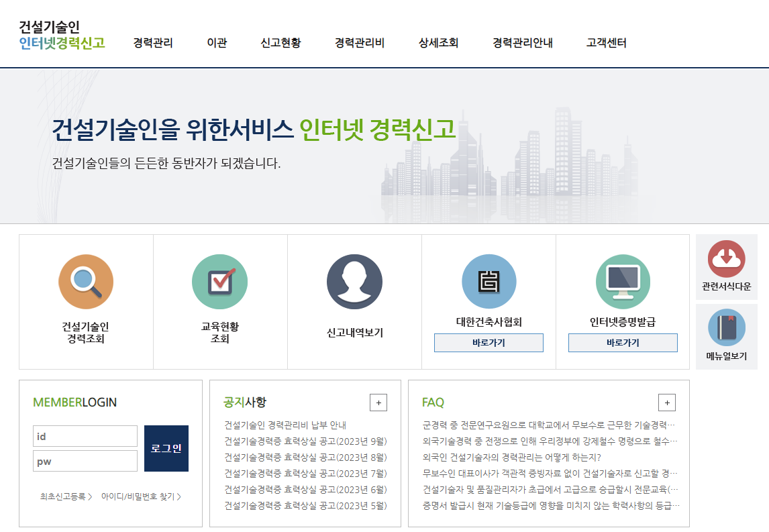Click the 건설기술인 경력조회 label
The width and height of the screenshot is (769, 532).
85,333
